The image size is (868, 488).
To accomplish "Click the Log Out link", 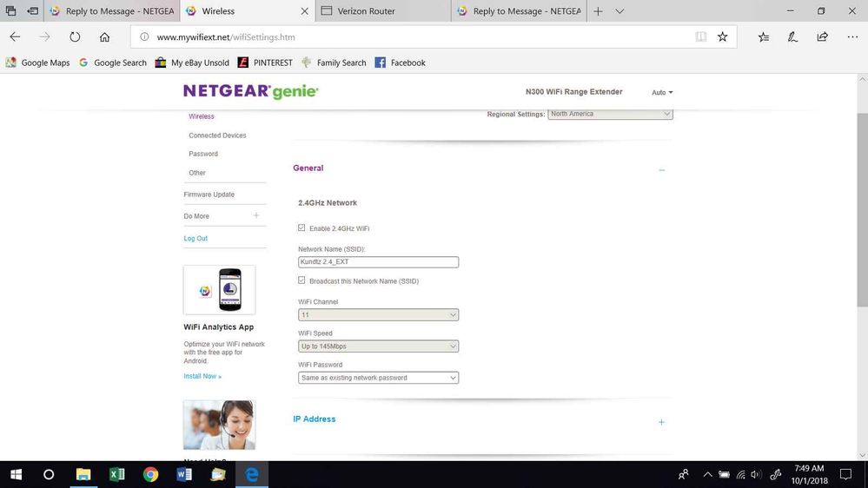I will pos(195,239).
